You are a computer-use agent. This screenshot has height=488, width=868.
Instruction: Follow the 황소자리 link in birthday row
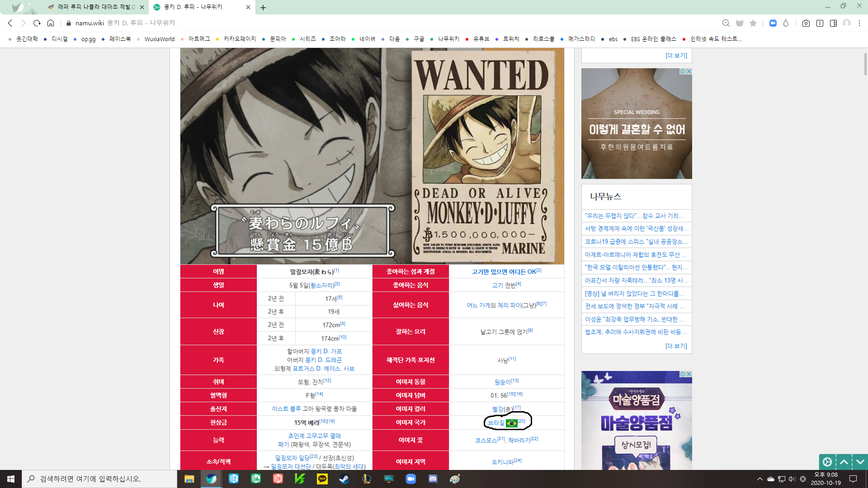click(x=321, y=286)
